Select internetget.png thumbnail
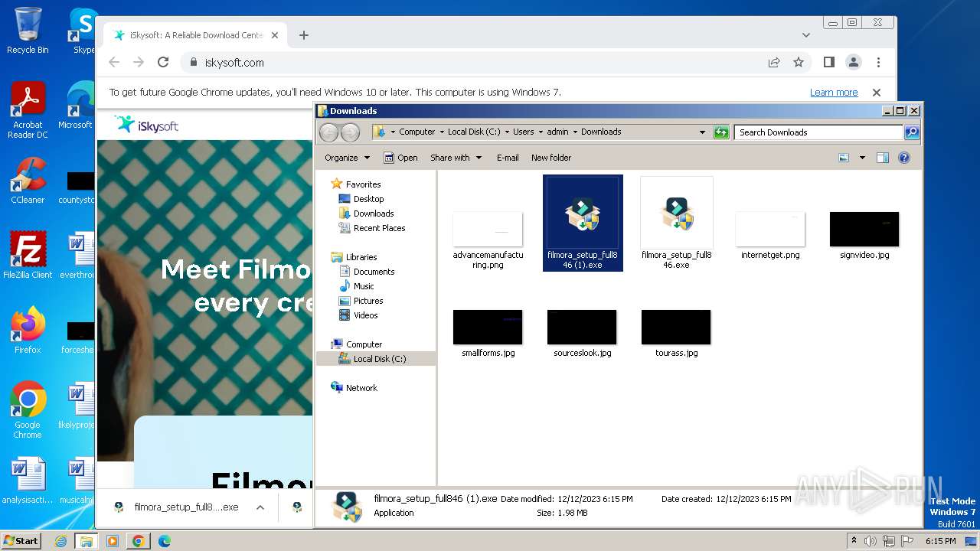Screen dimensions: 980x551 pyautogui.click(x=770, y=228)
